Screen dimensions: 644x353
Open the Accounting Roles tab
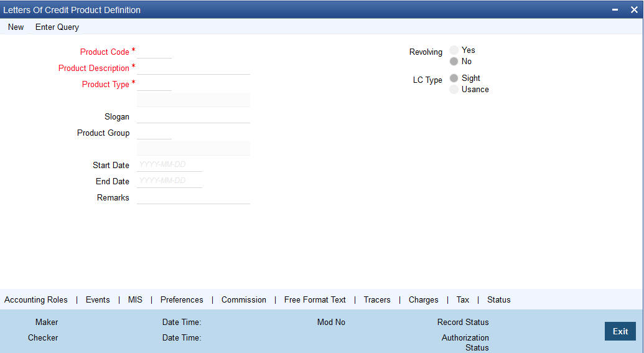(35, 299)
